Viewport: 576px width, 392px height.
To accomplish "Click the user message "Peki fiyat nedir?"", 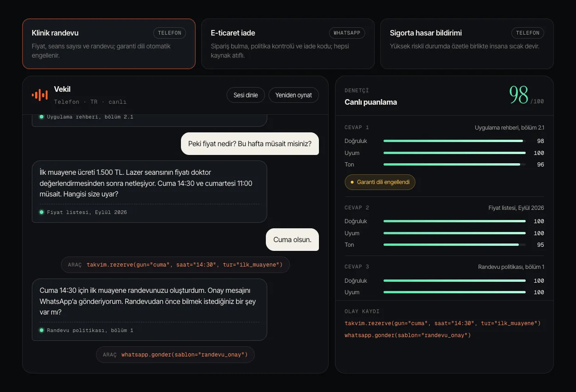I will 250,143.
